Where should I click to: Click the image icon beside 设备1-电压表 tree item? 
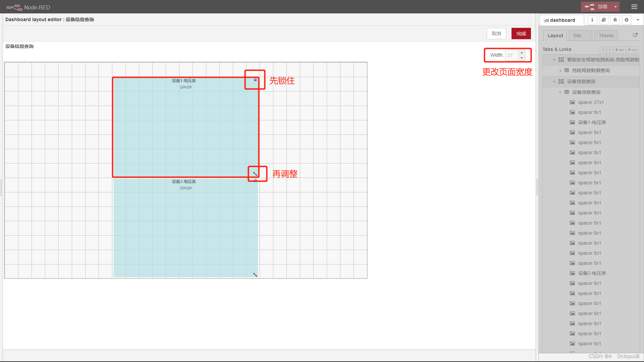[573, 122]
